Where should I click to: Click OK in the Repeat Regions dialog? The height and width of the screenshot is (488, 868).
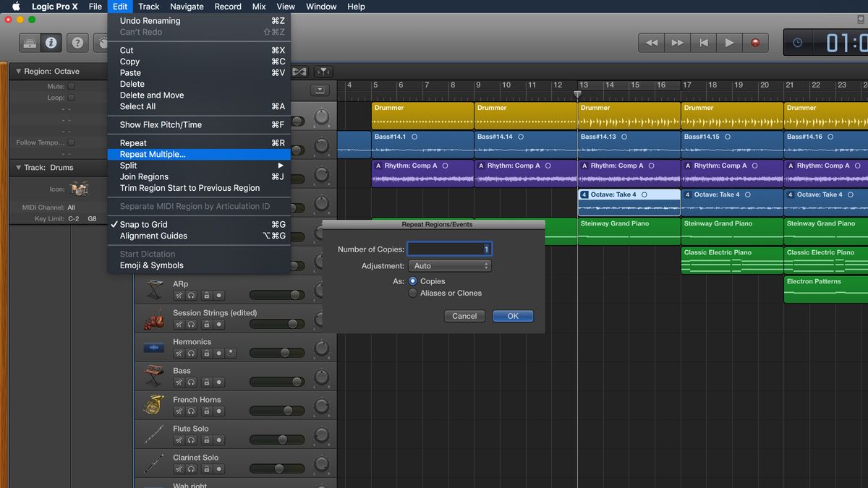point(513,316)
